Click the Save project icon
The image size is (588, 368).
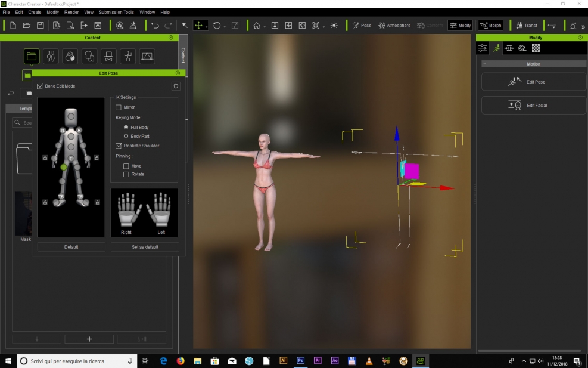pyautogui.click(x=41, y=26)
